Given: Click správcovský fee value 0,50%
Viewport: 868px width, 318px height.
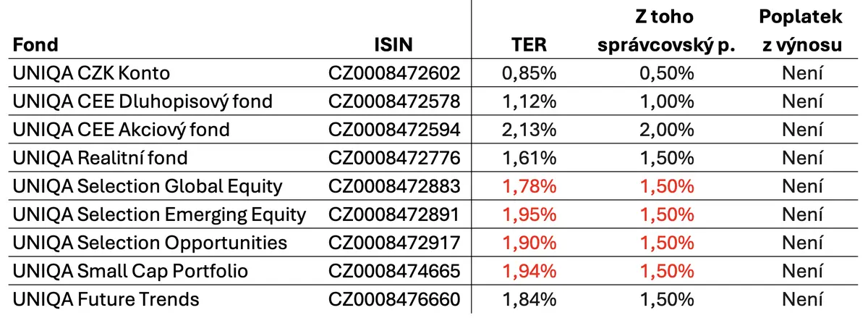Looking at the screenshot, I should coord(666,73).
